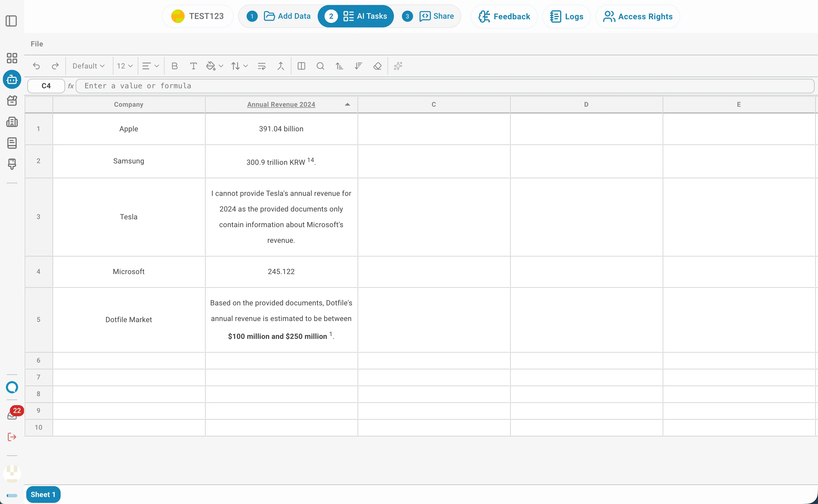Click the sort descending icon
The image size is (818, 504).
coord(358,66)
